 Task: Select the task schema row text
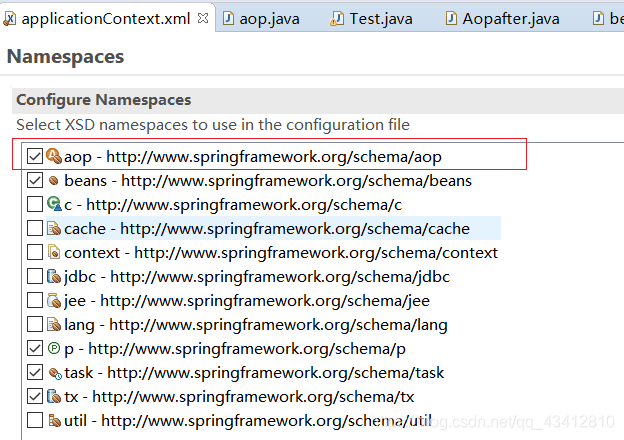(254, 373)
